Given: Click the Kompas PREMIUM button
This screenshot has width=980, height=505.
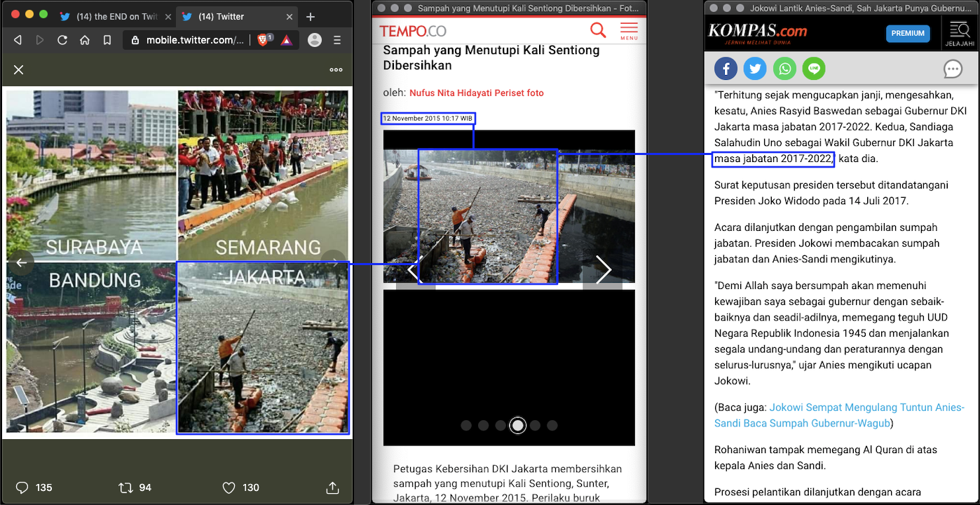Looking at the screenshot, I should [x=908, y=33].
